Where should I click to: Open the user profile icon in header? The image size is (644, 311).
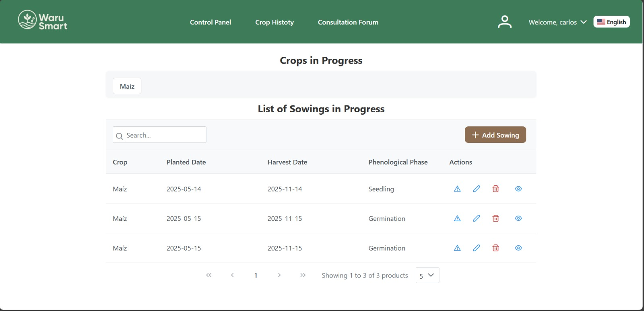click(505, 22)
